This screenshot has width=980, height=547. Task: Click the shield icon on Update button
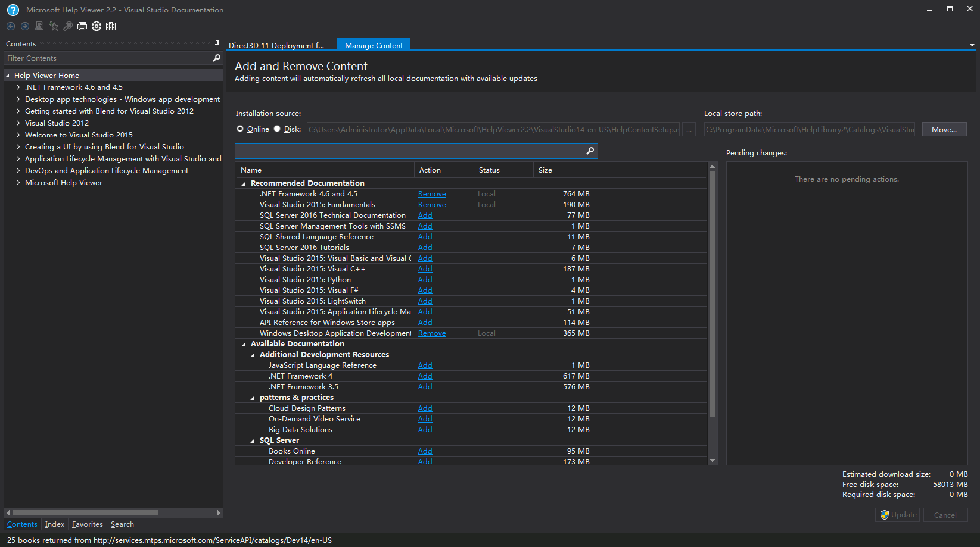point(885,515)
